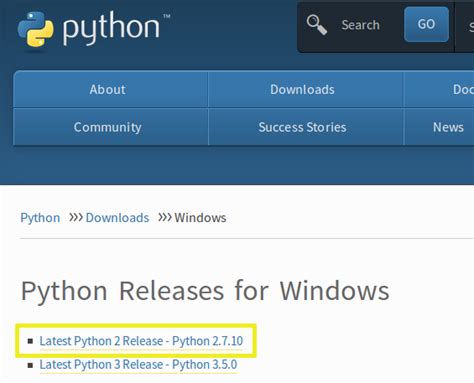Open the Success Stories menu

tap(306, 127)
